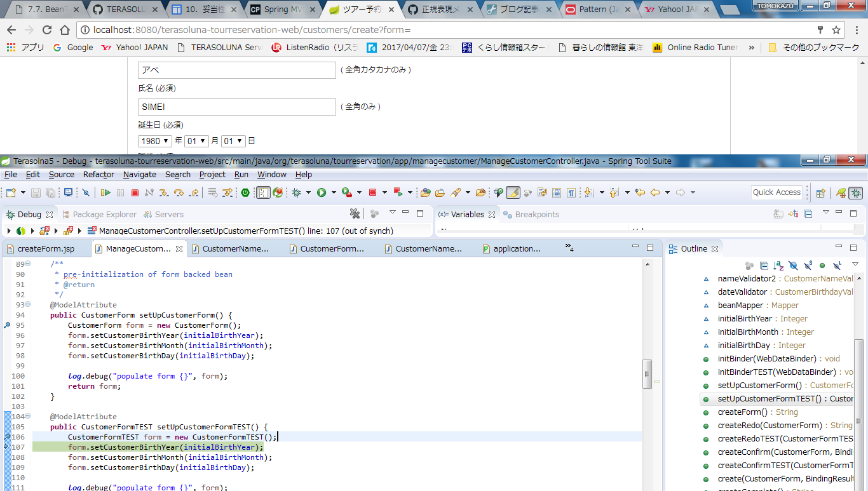This screenshot has width=868, height=491.
Task: Toggle Hide Fields in Outline
Action: (x=793, y=266)
